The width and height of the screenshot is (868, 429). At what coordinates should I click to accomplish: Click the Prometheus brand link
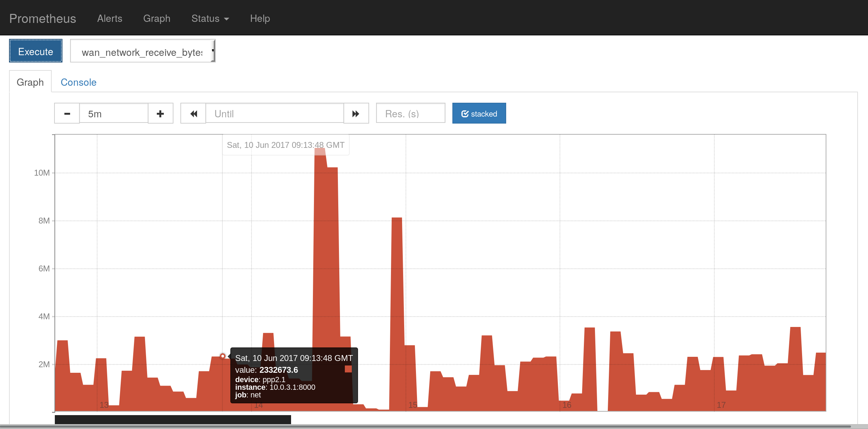(x=43, y=18)
